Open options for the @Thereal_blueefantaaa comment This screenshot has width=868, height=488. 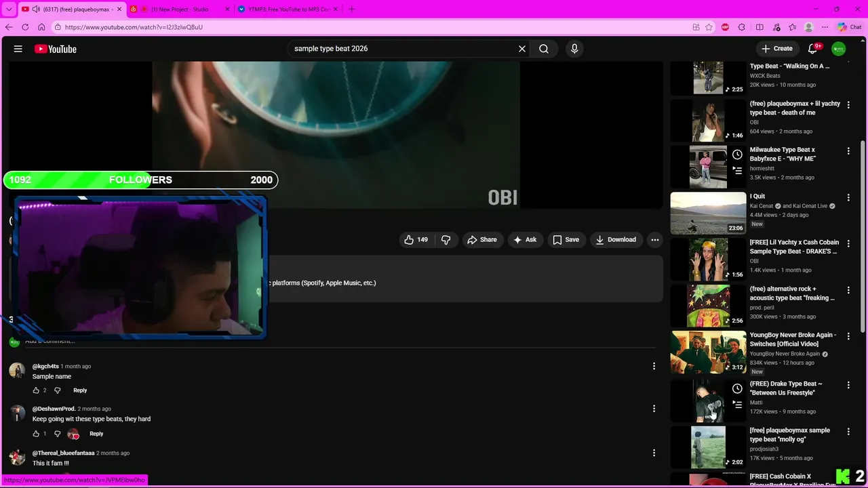[x=654, y=453]
